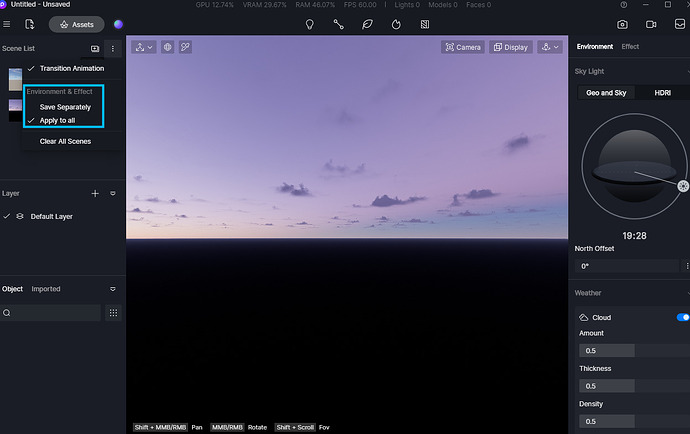Select the leaf vegetation tool

[367, 24]
